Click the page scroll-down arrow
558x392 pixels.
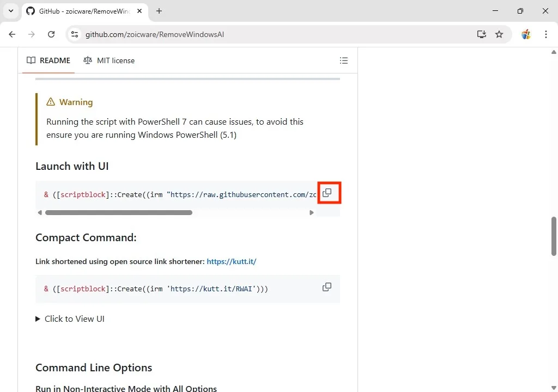[554, 388]
